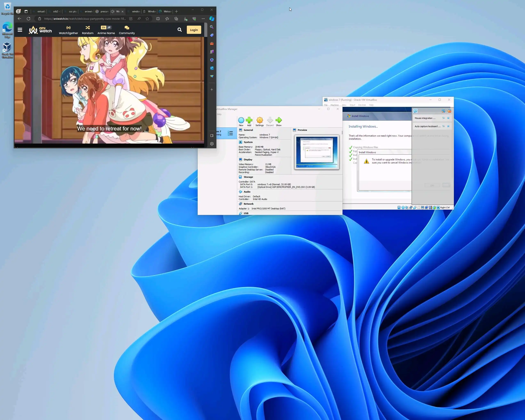
Task: Click the VM Preview thumbnail
Action: click(317, 152)
